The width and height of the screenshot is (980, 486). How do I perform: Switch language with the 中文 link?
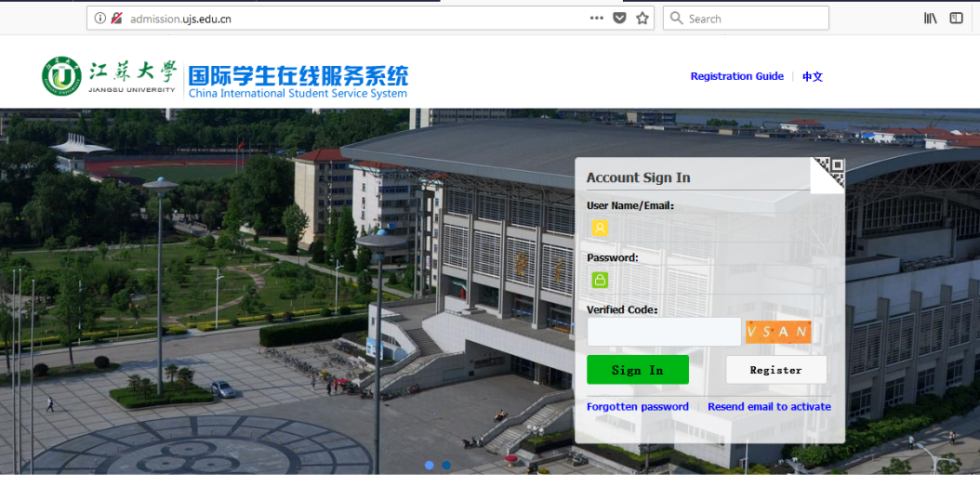pos(813,77)
